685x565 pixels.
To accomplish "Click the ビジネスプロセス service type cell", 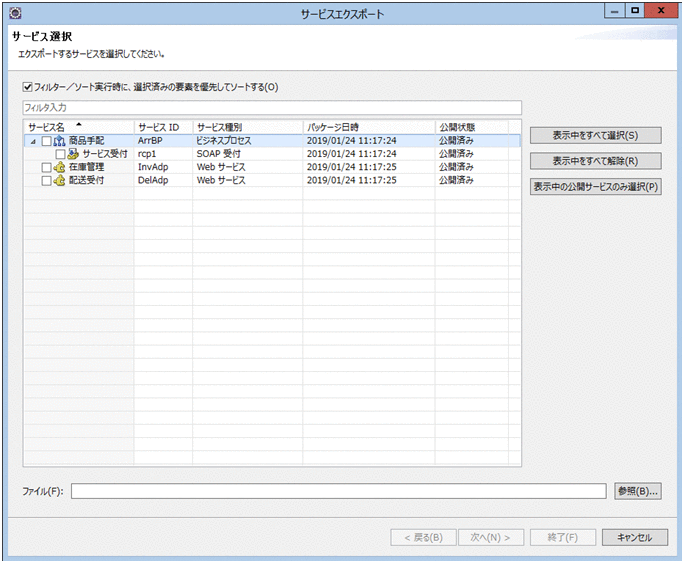I will 224,141.
